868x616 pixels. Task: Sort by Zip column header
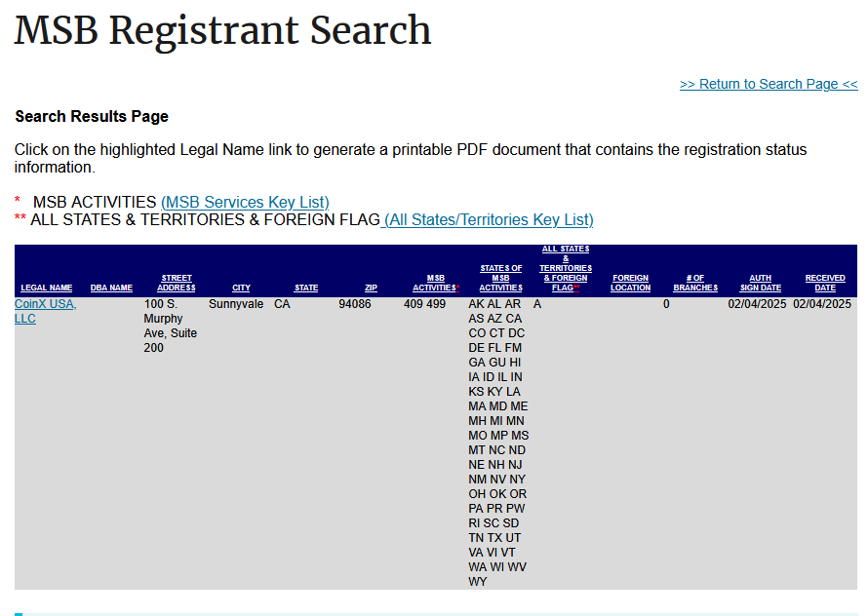click(x=371, y=288)
